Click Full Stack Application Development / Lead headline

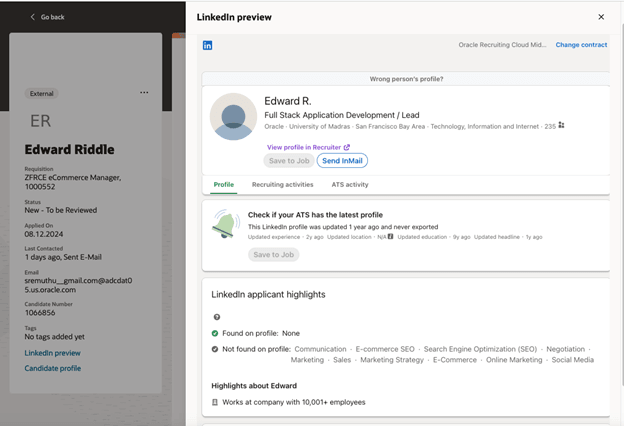pyautogui.click(x=342, y=115)
